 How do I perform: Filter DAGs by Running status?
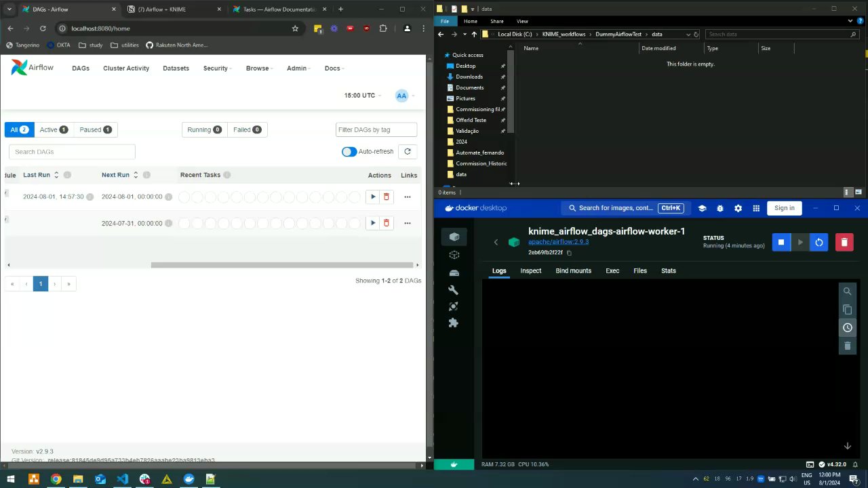pyautogui.click(x=204, y=129)
